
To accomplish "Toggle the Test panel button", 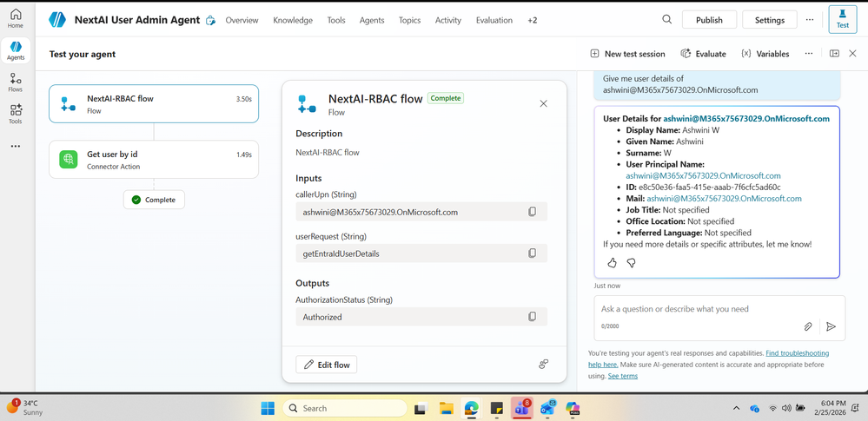I will (x=843, y=19).
